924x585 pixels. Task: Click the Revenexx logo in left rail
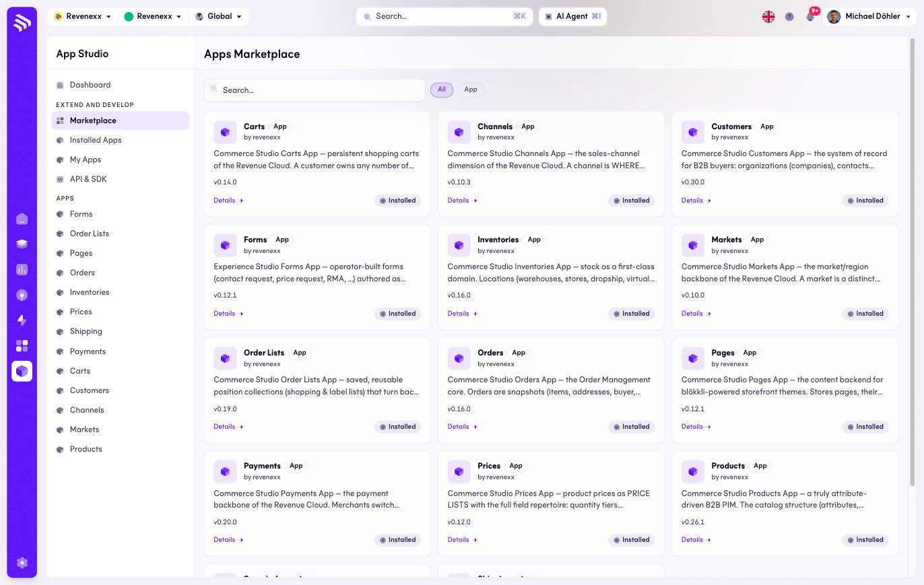point(22,22)
